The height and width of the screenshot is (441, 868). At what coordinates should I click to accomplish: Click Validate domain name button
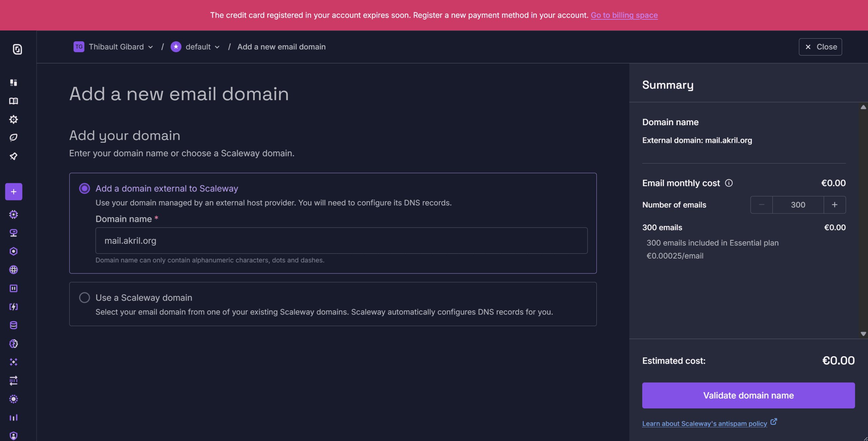748,395
